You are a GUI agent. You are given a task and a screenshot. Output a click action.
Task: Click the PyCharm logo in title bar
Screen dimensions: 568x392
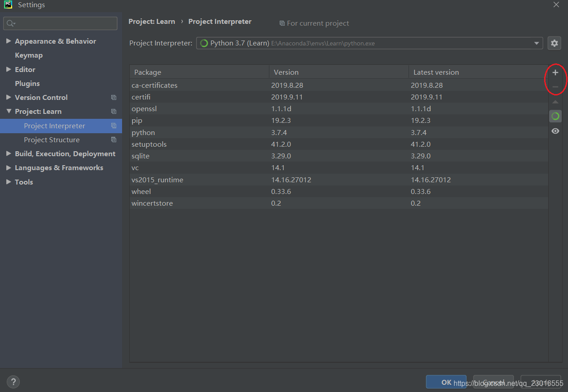8,5
